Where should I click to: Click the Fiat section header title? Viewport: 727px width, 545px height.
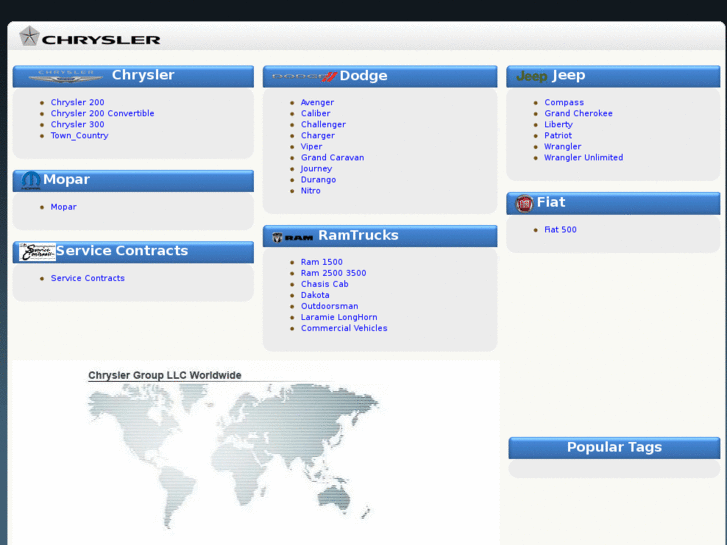point(551,202)
